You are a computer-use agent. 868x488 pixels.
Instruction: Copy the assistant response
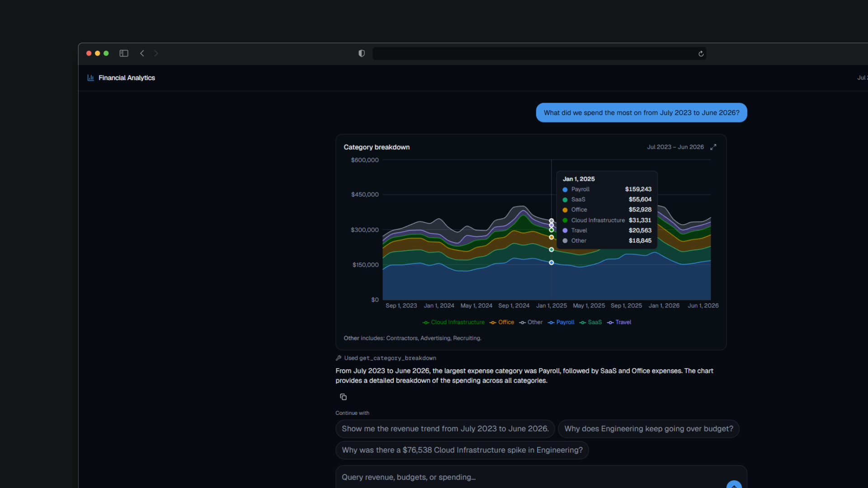[x=343, y=397]
